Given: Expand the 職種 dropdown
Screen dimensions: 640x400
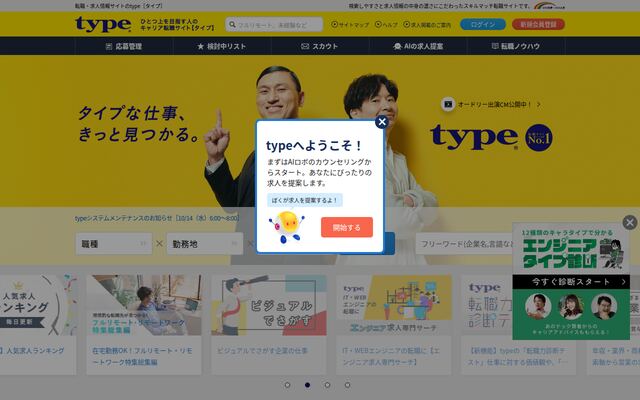Looking at the screenshot, I should tap(114, 244).
